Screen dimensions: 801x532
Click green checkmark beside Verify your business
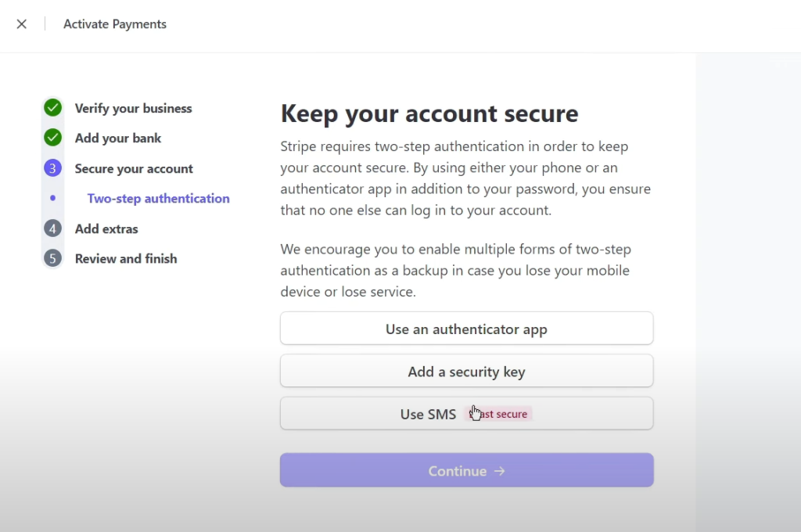tap(52, 108)
